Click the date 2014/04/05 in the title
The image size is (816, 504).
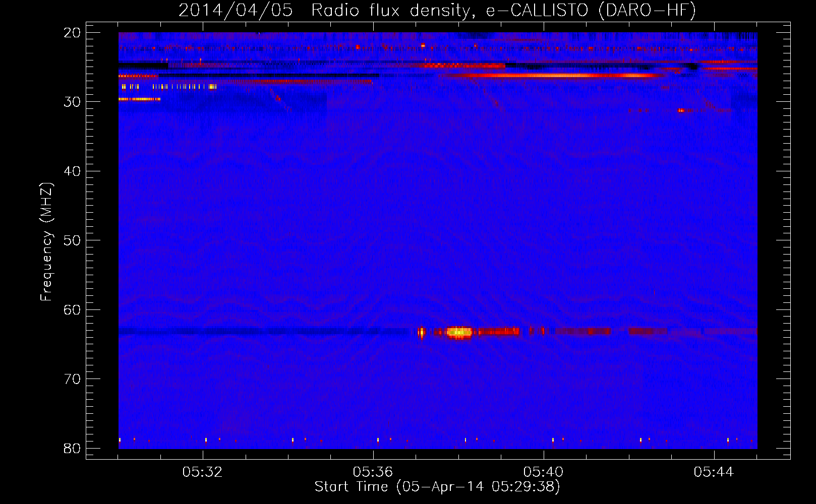click(236, 10)
